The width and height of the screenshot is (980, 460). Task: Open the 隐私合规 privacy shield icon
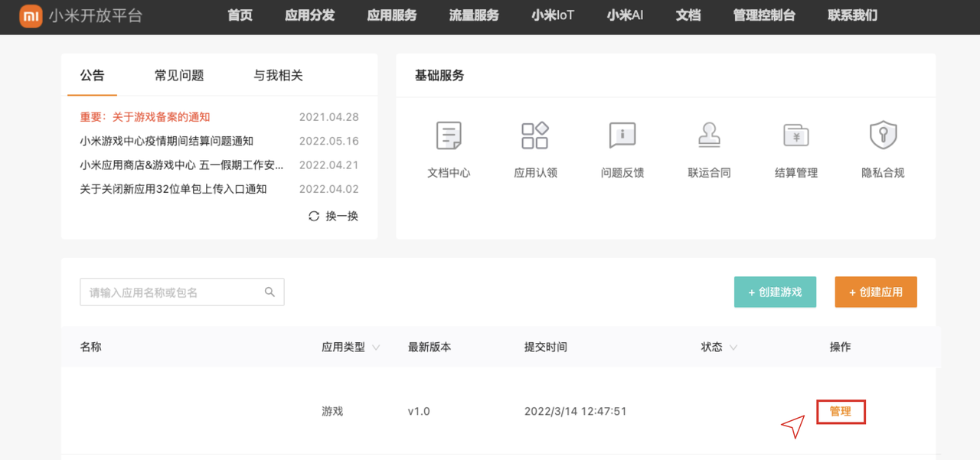click(883, 136)
